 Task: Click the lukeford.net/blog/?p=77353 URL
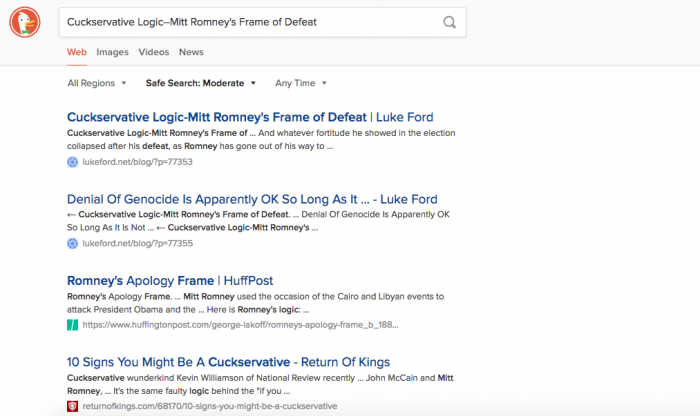click(138, 162)
